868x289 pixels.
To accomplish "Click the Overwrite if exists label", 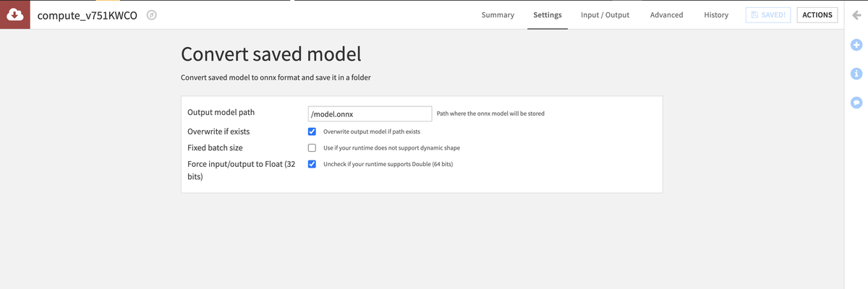I will (x=218, y=131).
